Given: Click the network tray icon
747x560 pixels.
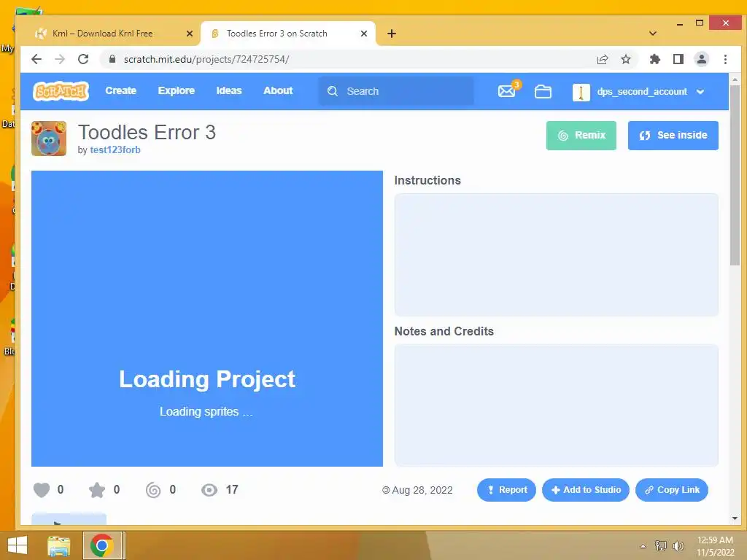Looking at the screenshot, I should (661, 546).
